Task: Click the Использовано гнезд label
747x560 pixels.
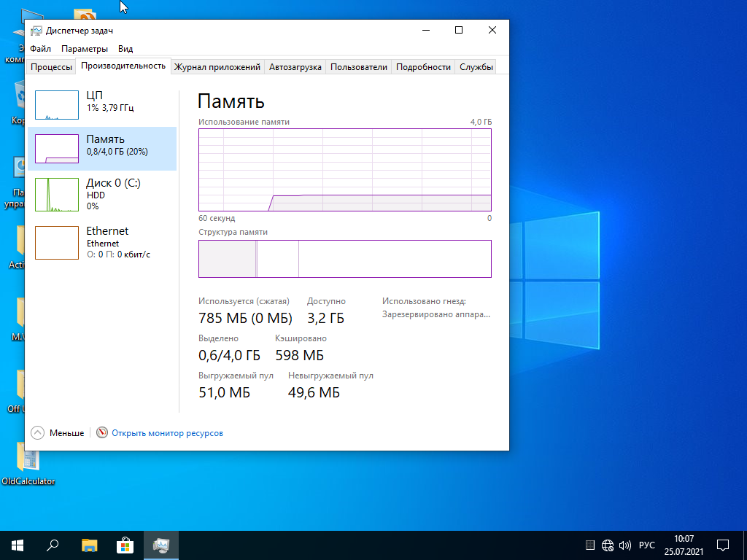Action: 424,301
